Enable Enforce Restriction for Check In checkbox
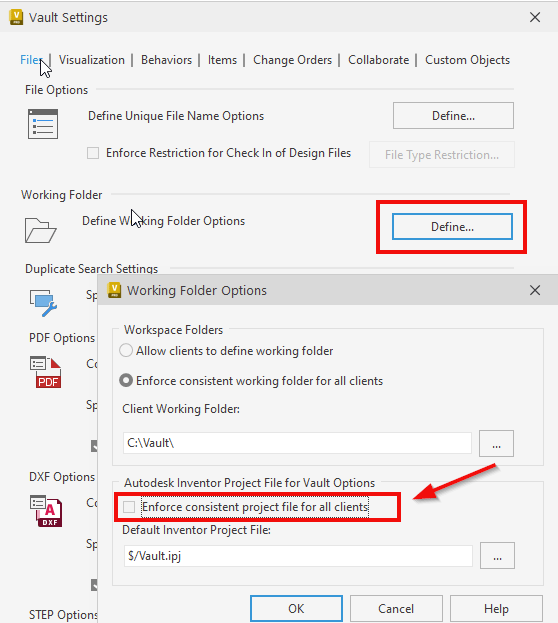The height and width of the screenshot is (623, 558). (x=93, y=153)
